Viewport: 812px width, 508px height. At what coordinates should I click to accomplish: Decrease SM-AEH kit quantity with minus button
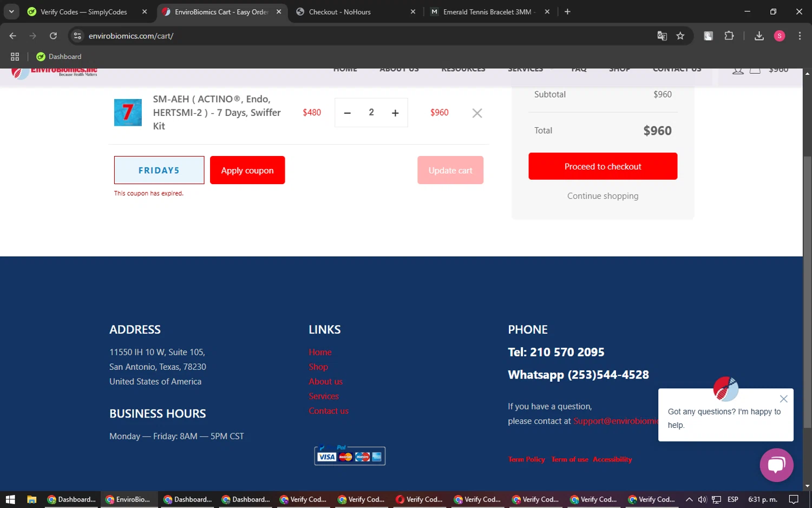pos(348,113)
